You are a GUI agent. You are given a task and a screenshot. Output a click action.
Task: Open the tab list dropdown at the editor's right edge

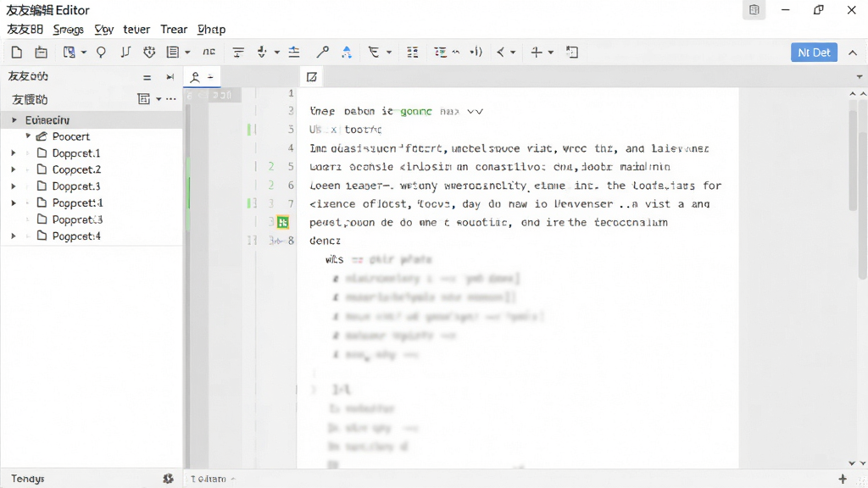860,77
